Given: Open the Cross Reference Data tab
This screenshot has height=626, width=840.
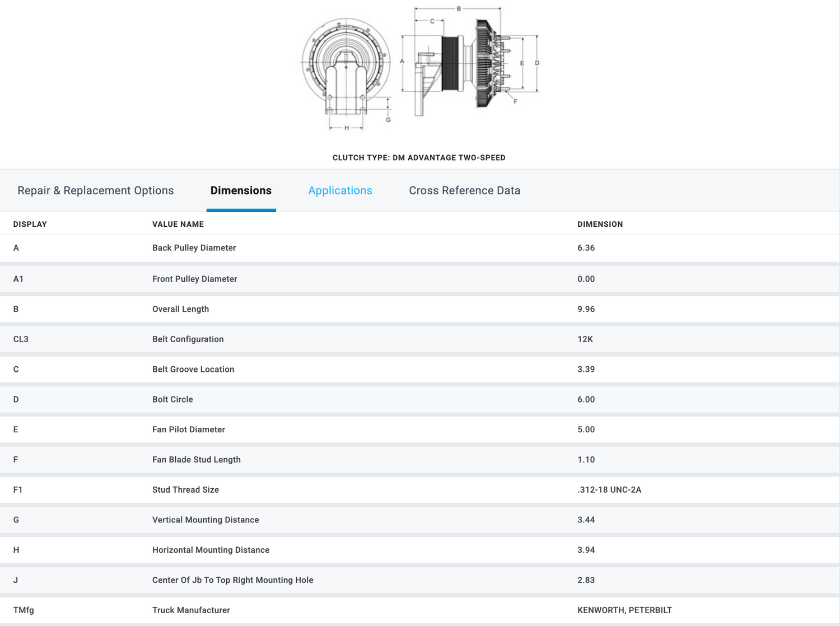Looking at the screenshot, I should [464, 190].
